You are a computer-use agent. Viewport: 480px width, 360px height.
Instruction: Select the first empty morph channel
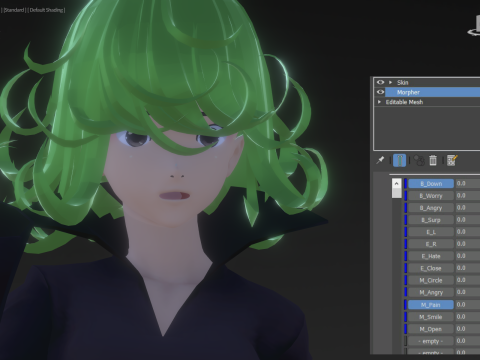pyautogui.click(x=431, y=341)
